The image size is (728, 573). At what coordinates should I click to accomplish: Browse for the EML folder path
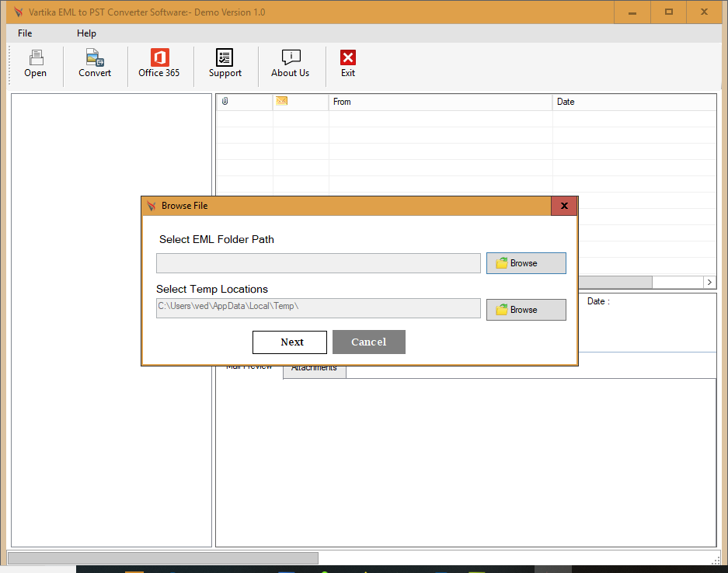526,263
